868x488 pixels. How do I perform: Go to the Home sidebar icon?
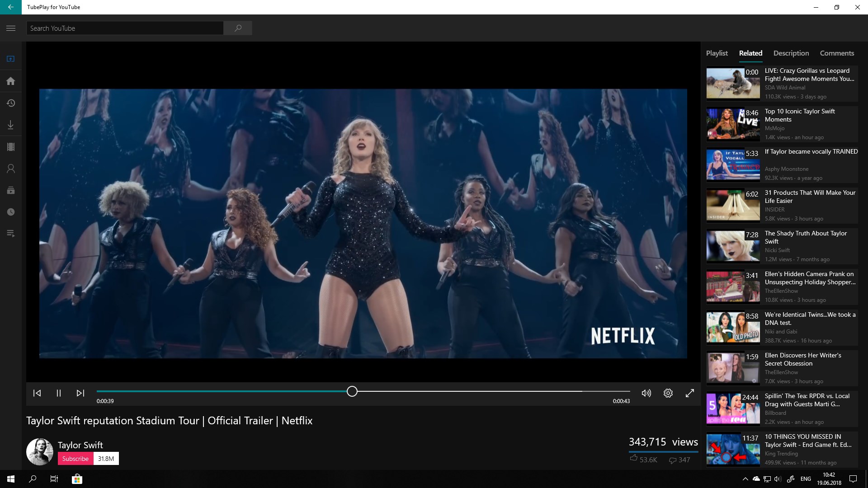point(11,81)
